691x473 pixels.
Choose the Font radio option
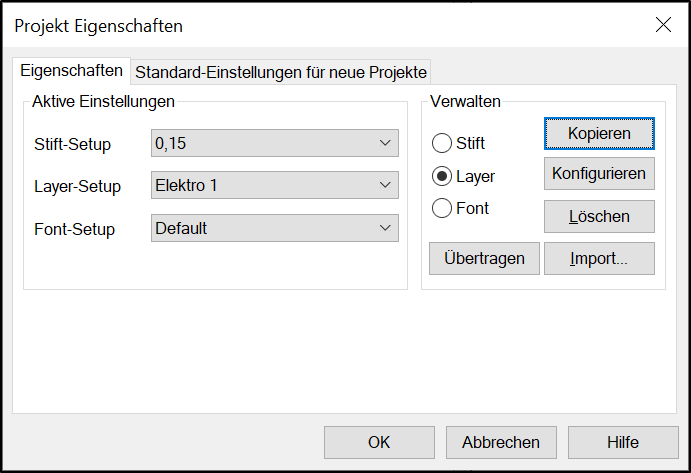(x=442, y=208)
